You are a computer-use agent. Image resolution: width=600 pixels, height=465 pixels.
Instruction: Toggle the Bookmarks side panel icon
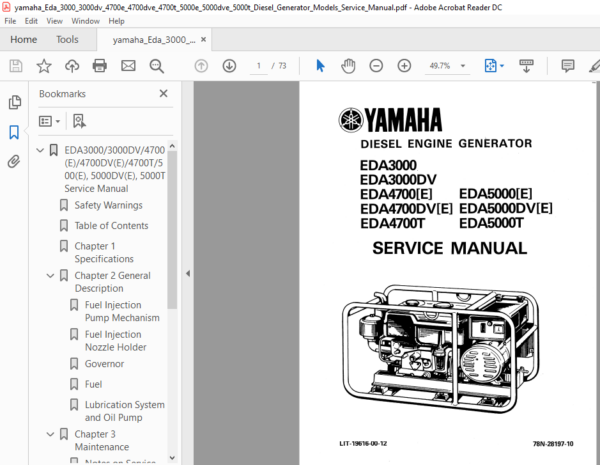[14, 132]
